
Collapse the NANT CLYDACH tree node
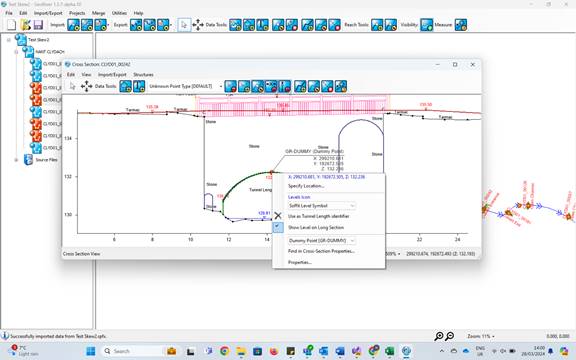(16, 52)
